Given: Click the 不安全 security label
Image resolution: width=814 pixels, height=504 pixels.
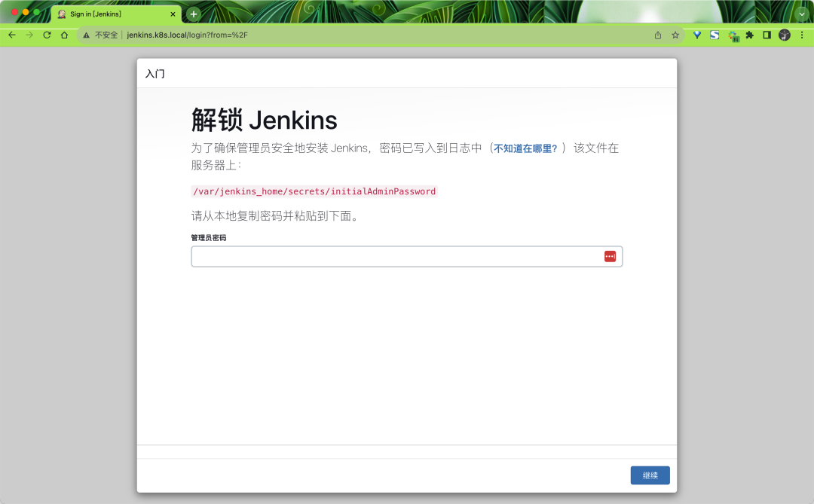Looking at the screenshot, I should [x=106, y=35].
